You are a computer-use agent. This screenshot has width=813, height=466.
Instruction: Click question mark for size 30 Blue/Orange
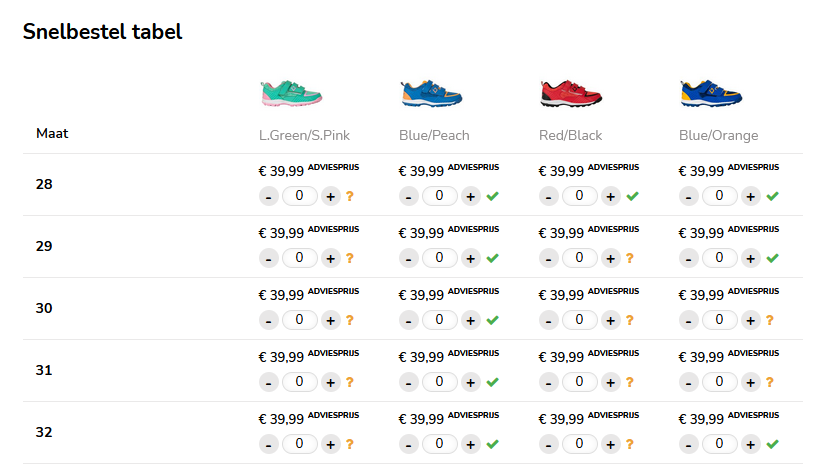click(x=770, y=320)
